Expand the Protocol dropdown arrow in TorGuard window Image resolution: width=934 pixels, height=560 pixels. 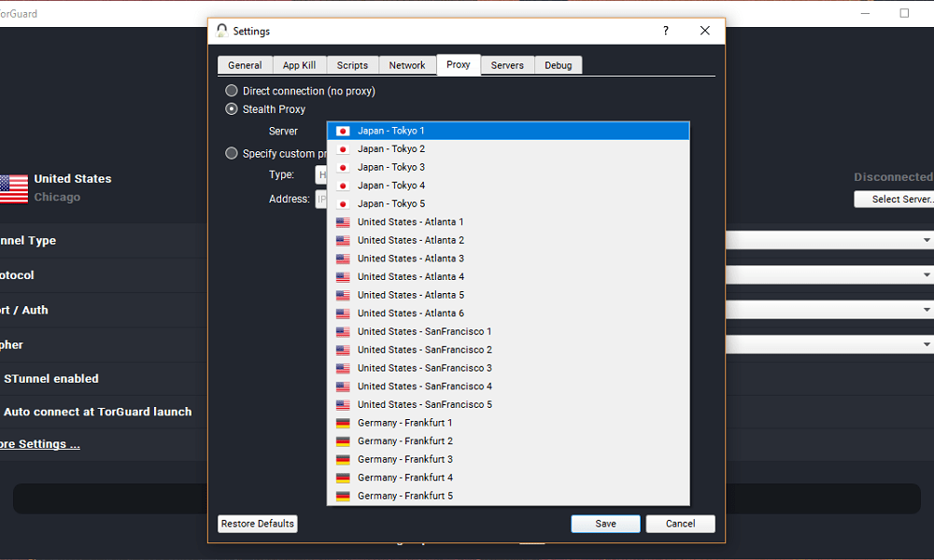927,275
